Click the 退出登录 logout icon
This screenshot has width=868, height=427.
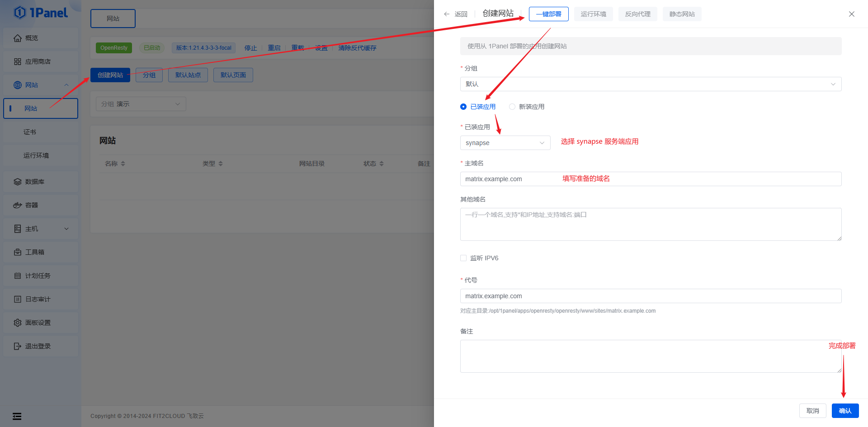(x=18, y=346)
